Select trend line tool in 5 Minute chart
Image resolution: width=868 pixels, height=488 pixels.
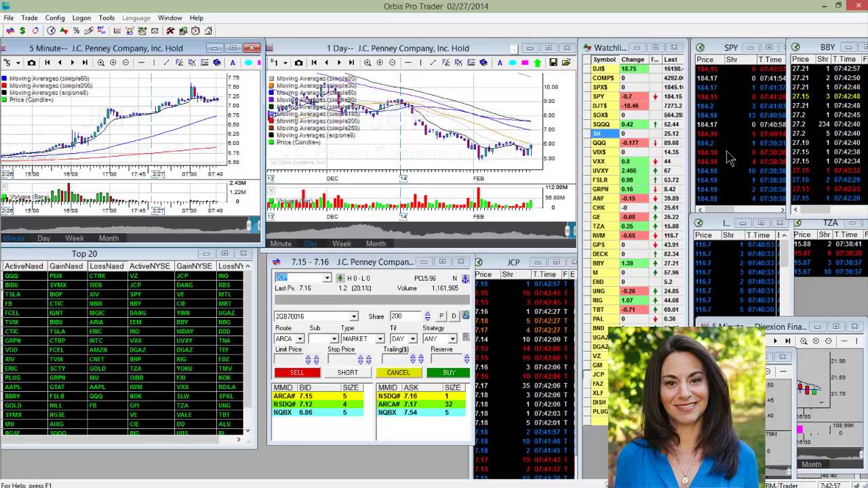[x=166, y=62]
